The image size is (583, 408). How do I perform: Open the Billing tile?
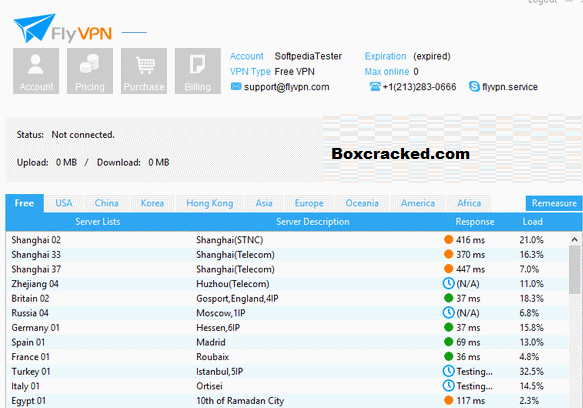pyautogui.click(x=198, y=71)
